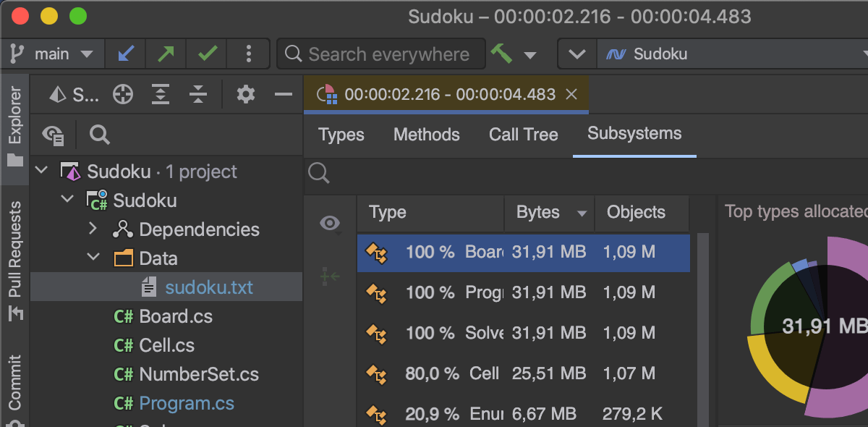Viewport: 868px width, 427px height.
Task: Expand the Dependencies node
Action: pos(92,229)
